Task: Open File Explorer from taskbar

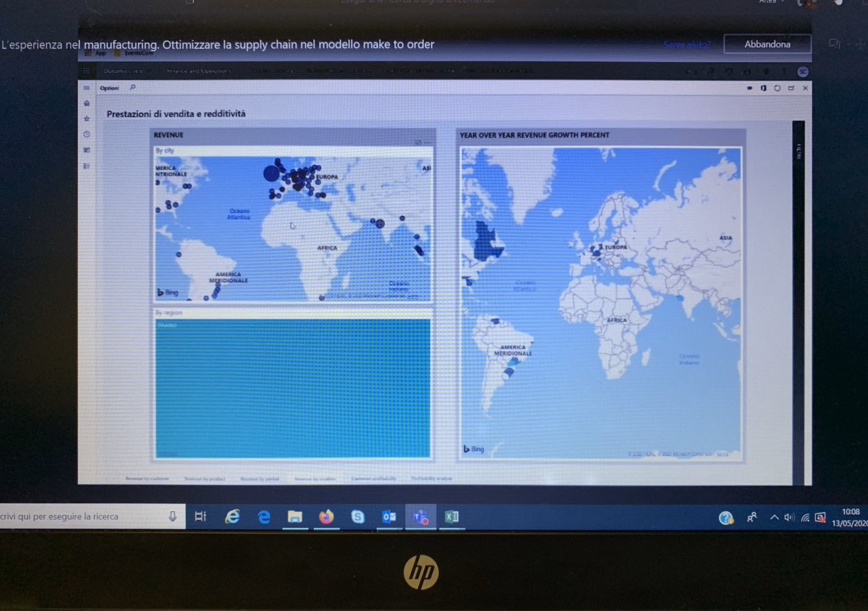Action: pos(294,516)
